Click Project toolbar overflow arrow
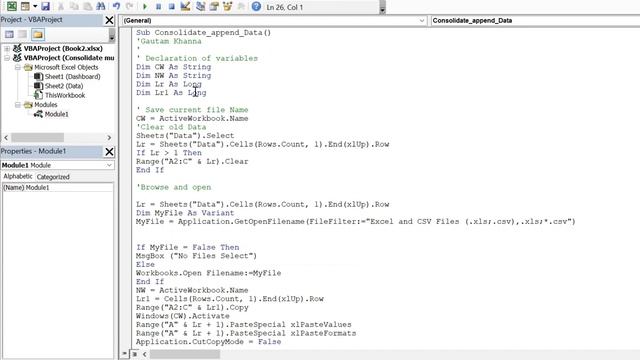 [x=112, y=37]
